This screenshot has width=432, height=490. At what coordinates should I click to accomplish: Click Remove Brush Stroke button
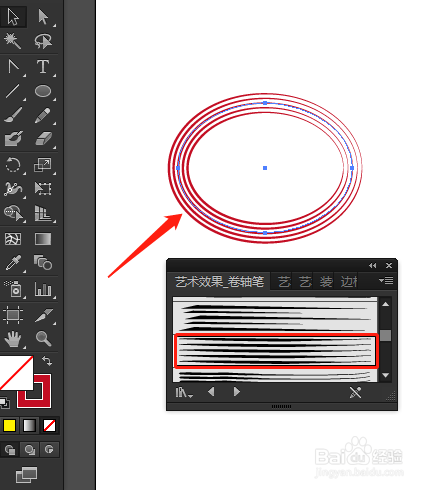pyautogui.click(x=356, y=392)
